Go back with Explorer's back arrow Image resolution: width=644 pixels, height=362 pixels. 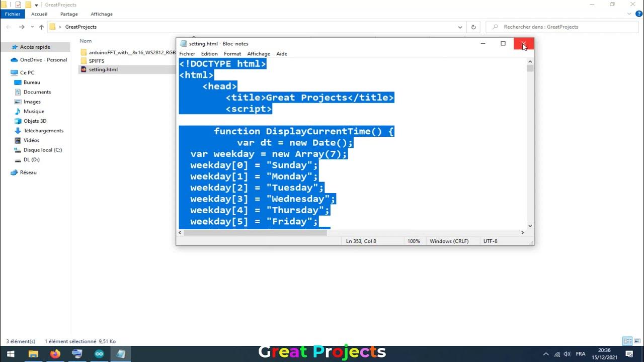9,27
